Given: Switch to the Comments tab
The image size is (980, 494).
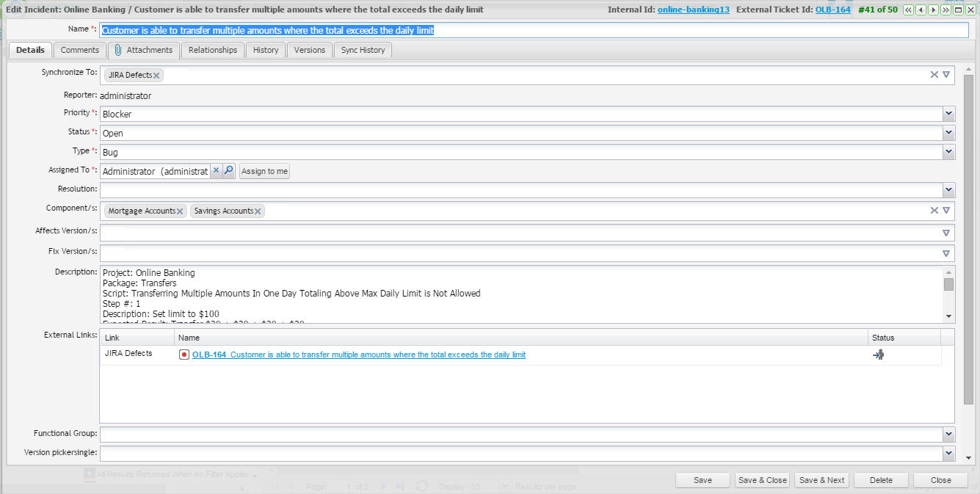Looking at the screenshot, I should 80,50.
